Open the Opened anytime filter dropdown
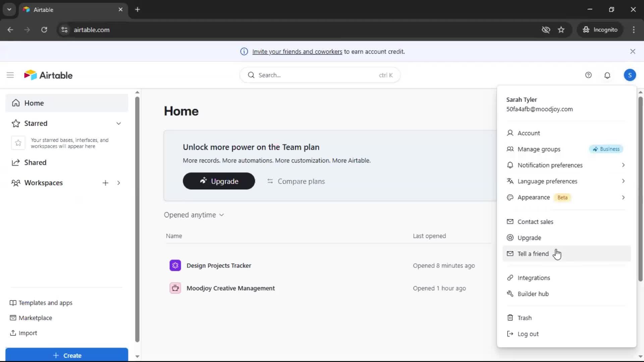 click(x=194, y=215)
